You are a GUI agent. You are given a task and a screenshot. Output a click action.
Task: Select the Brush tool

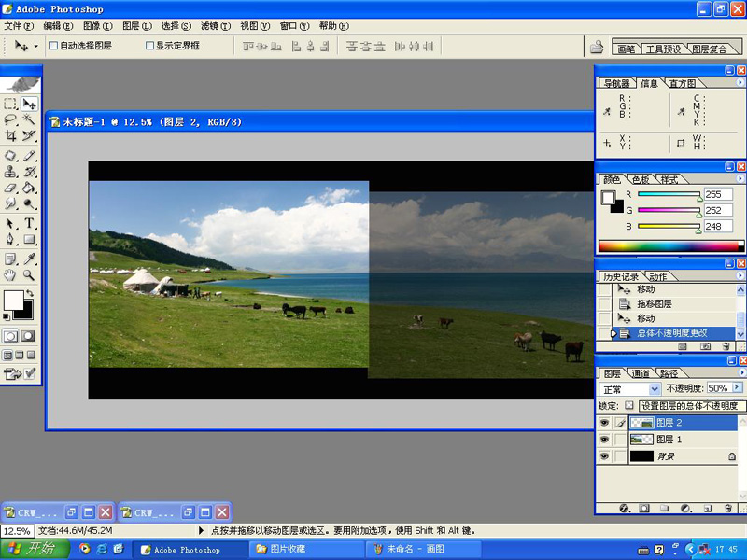pyautogui.click(x=30, y=155)
